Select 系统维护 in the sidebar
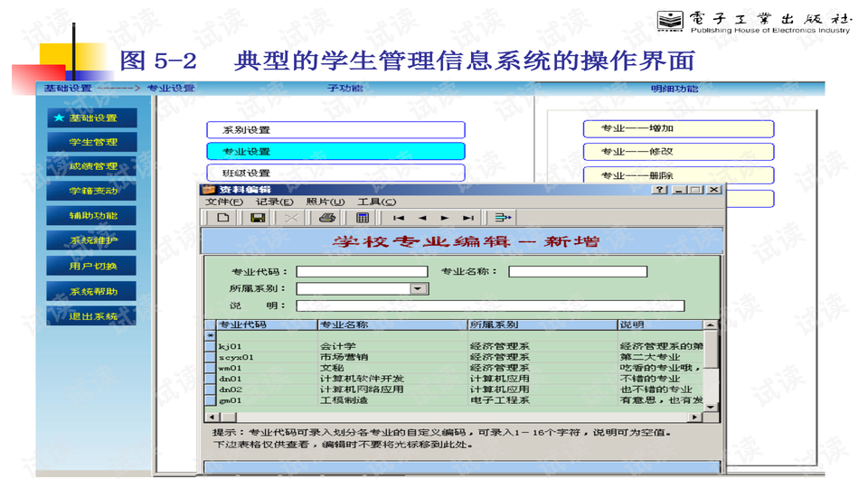 92,240
